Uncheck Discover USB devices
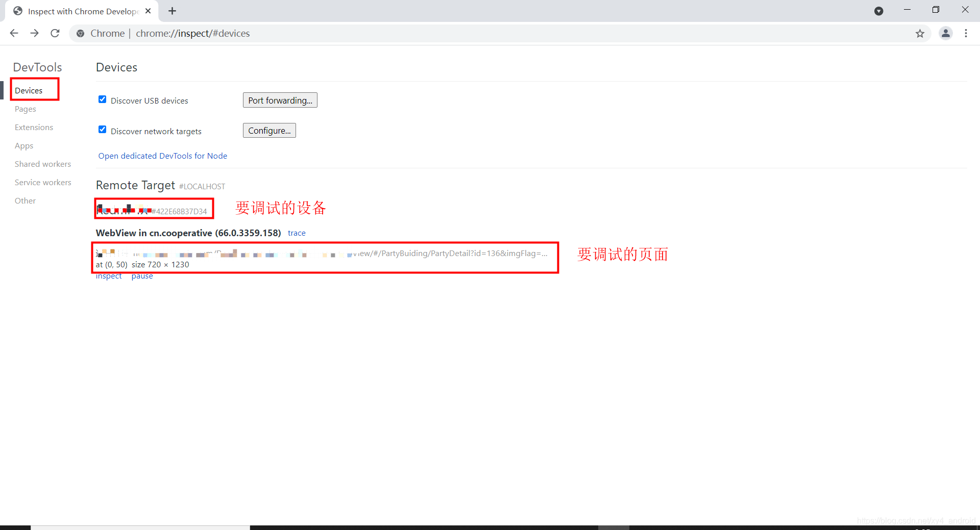Image resolution: width=980 pixels, height=530 pixels. coord(102,99)
